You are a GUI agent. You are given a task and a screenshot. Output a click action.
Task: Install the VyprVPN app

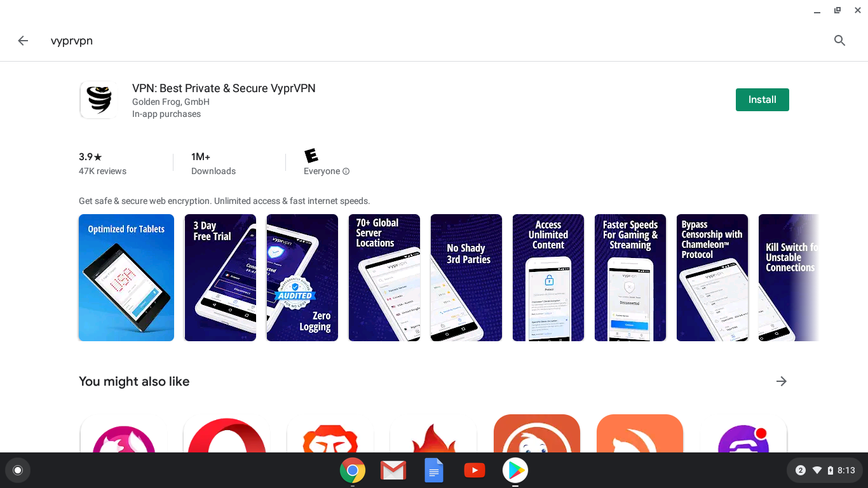(x=762, y=100)
